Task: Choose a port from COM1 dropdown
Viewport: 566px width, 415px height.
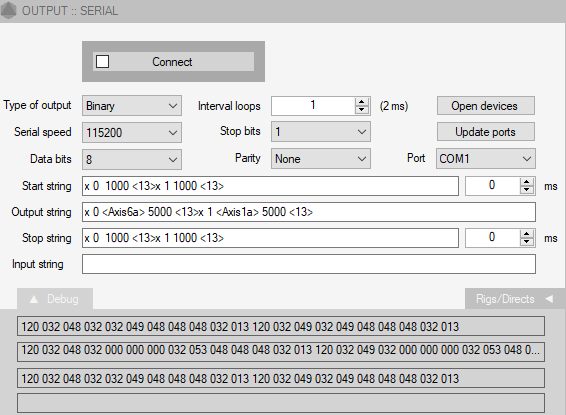Action: 486,159
